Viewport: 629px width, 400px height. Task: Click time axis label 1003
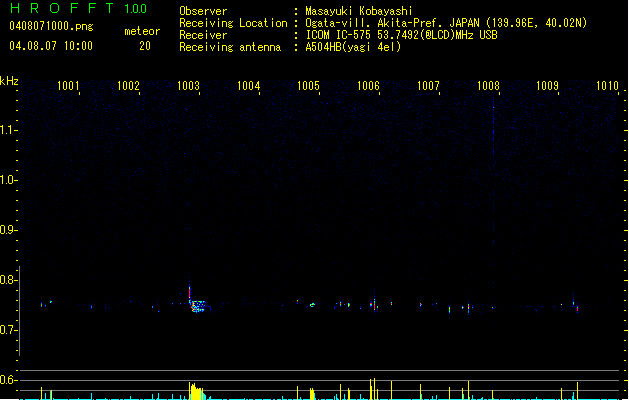pos(188,85)
